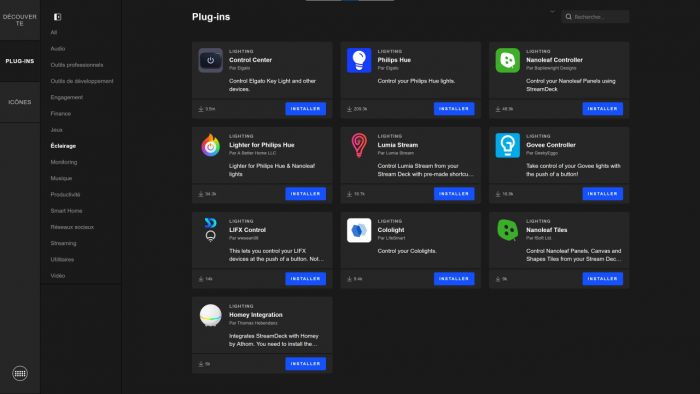
Task: Click the download count icon on Nanoleaf Tiles
Action: 498,279
